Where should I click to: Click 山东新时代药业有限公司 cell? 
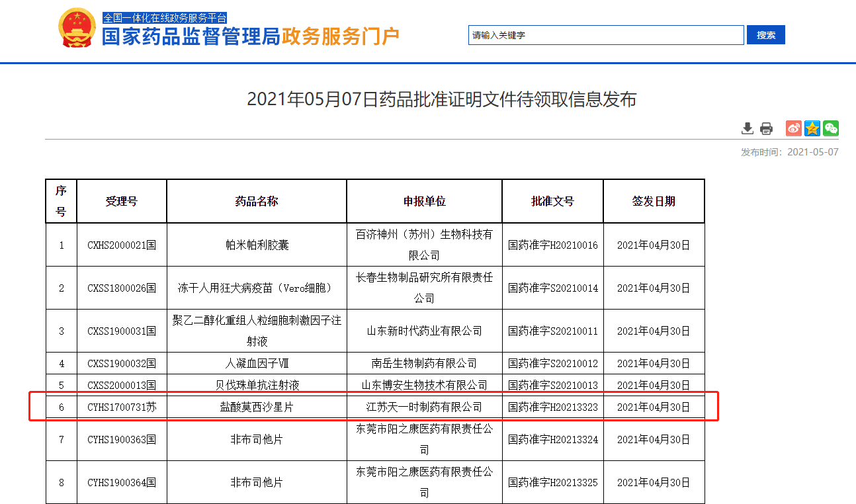[x=425, y=331]
